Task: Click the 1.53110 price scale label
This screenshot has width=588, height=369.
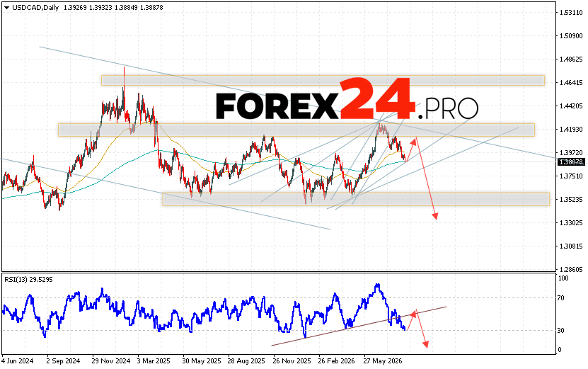Action: [571, 13]
